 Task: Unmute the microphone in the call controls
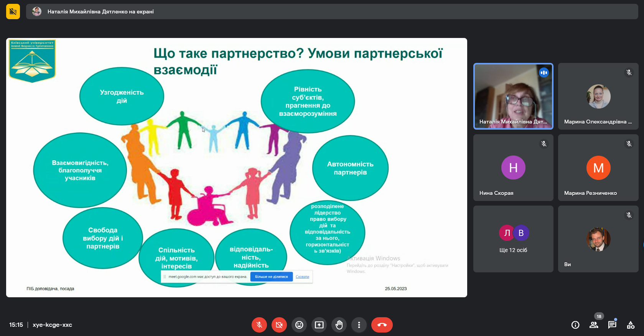(x=259, y=325)
